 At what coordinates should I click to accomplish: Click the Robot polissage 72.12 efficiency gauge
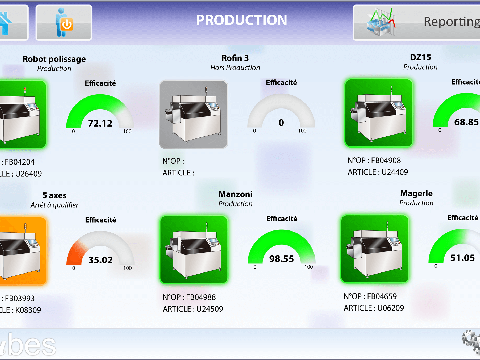[100, 114]
